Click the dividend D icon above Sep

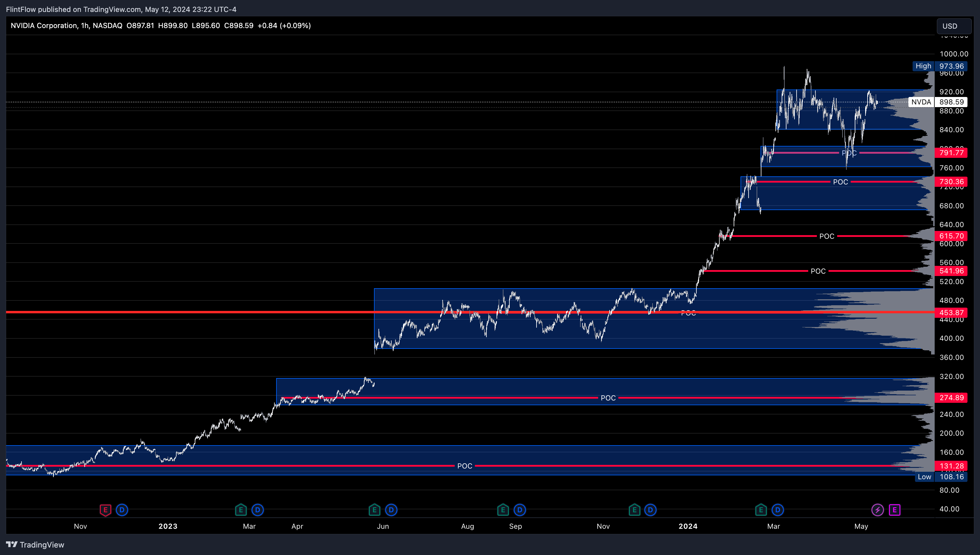point(520,510)
